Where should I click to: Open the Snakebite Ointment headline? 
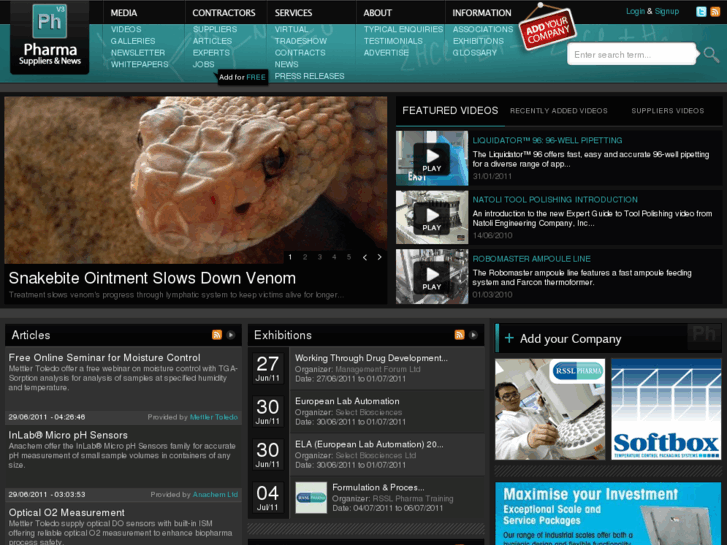pyautogui.click(x=152, y=278)
